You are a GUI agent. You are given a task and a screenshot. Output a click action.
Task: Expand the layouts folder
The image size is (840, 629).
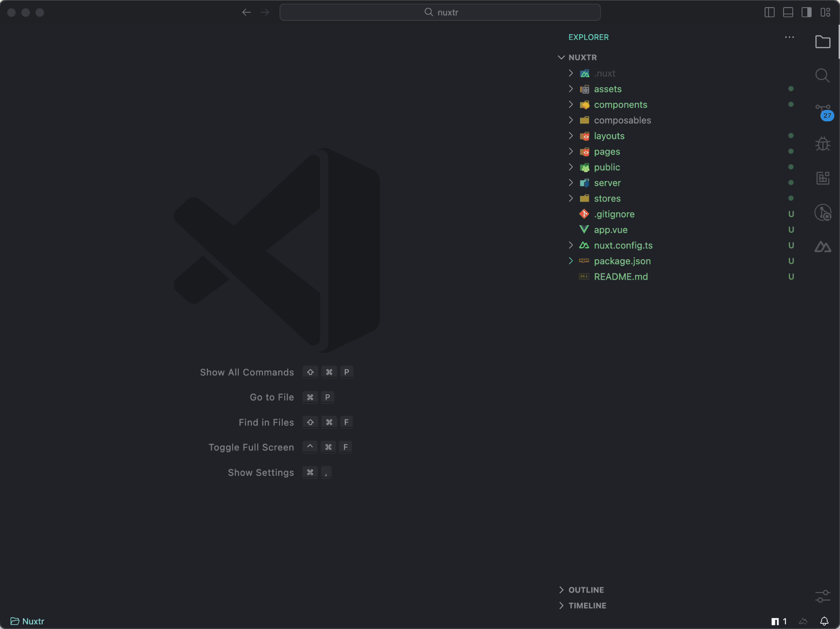click(571, 136)
